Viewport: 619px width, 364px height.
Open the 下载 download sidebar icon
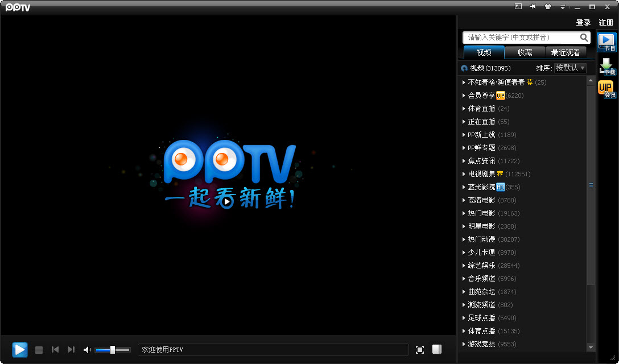[x=606, y=67]
